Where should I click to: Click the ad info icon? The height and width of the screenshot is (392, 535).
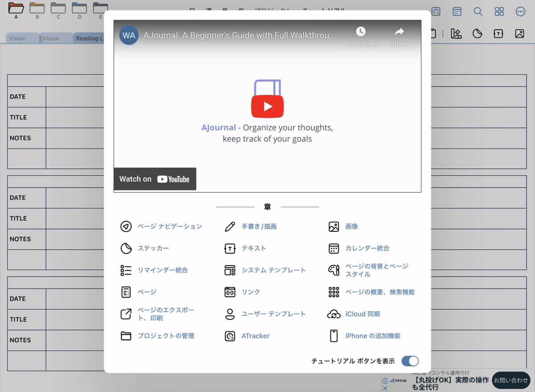pyautogui.click(x=385, y=381)
